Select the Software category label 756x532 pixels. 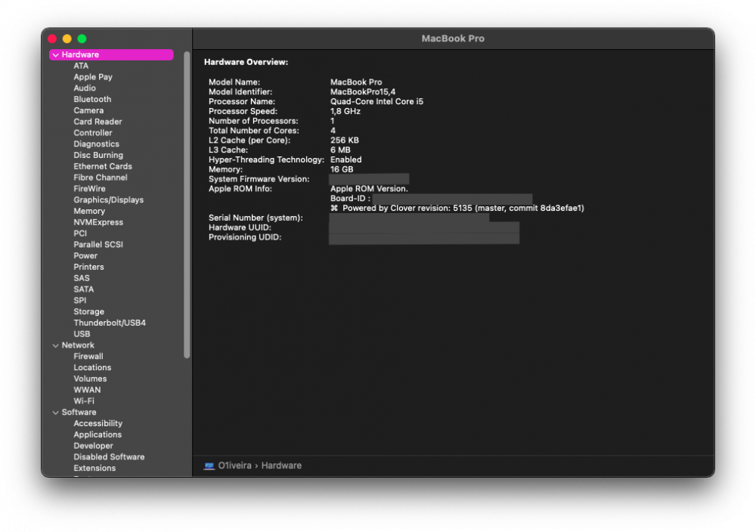point(79,412)
